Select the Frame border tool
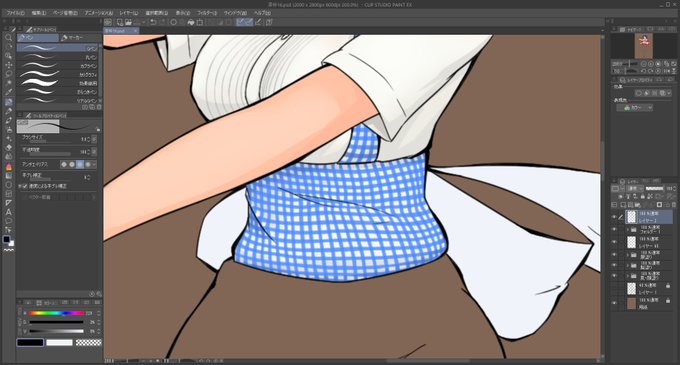The width and height of the screenshot is (680, 365). pos(8,194)
